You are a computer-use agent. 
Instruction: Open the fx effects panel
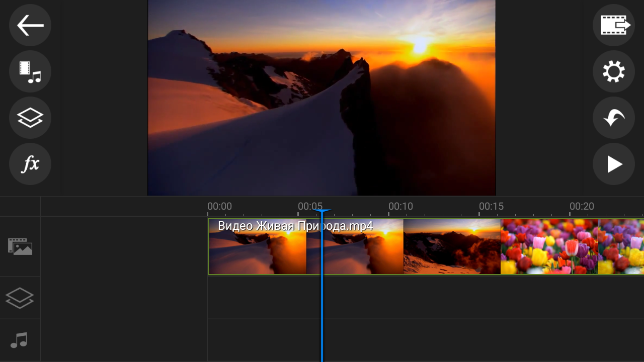tap(30, 164)
